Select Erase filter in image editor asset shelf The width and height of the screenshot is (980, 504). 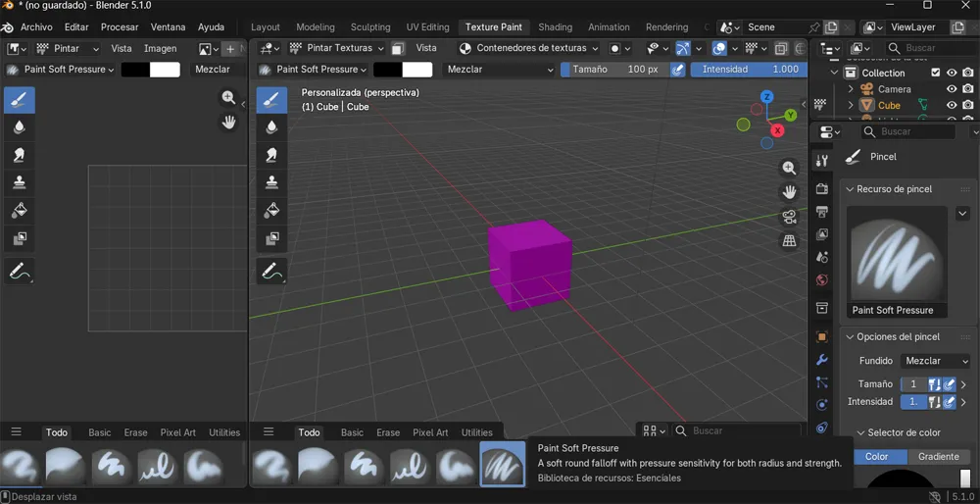[x=135, y=432]
